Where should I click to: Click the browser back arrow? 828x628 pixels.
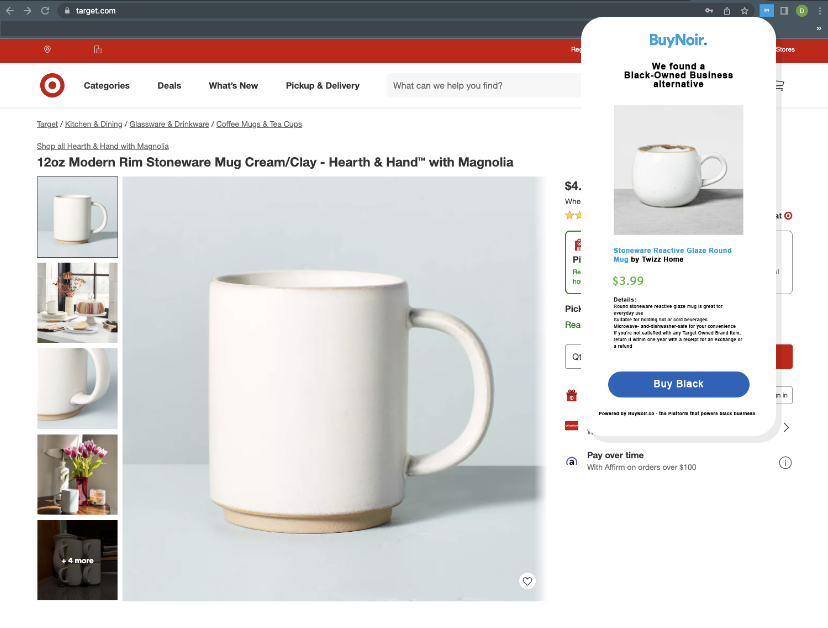(10, 11)
